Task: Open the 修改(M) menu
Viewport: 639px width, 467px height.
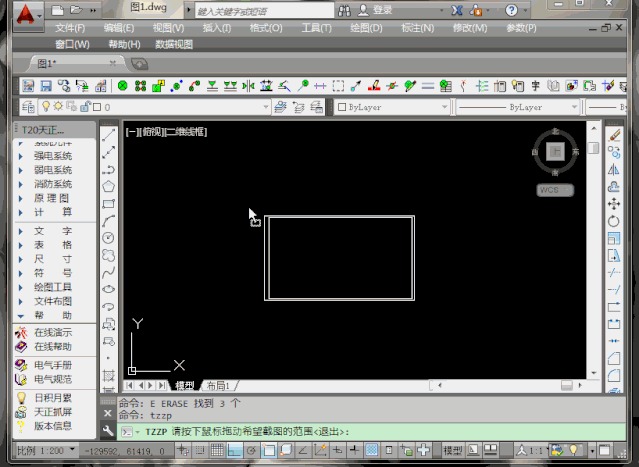Action: coord(470,28)
